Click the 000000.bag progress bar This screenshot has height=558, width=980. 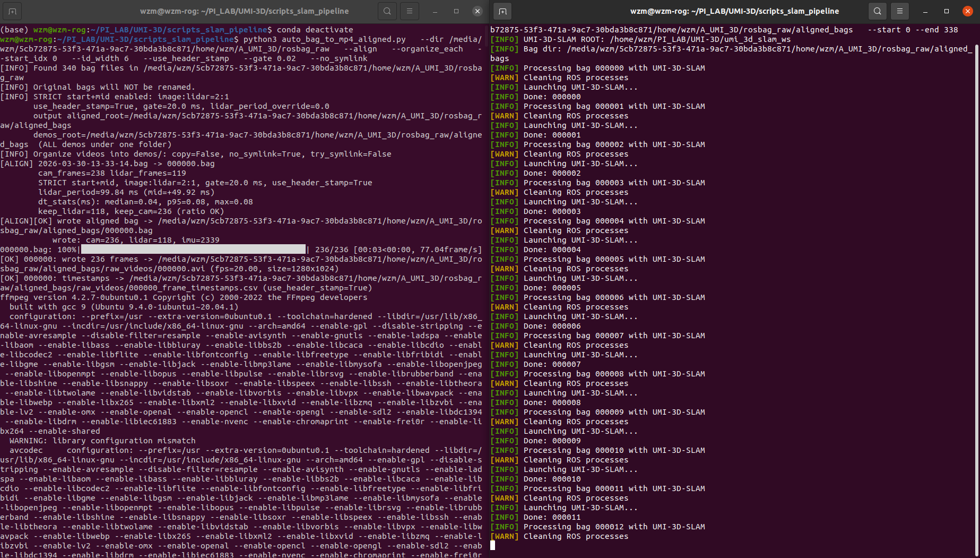pos(193,250)
